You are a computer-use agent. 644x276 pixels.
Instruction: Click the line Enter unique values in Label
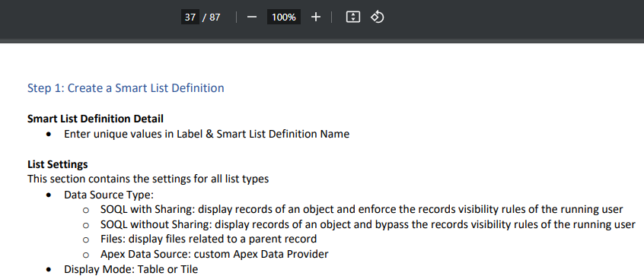tap(206, 134)
